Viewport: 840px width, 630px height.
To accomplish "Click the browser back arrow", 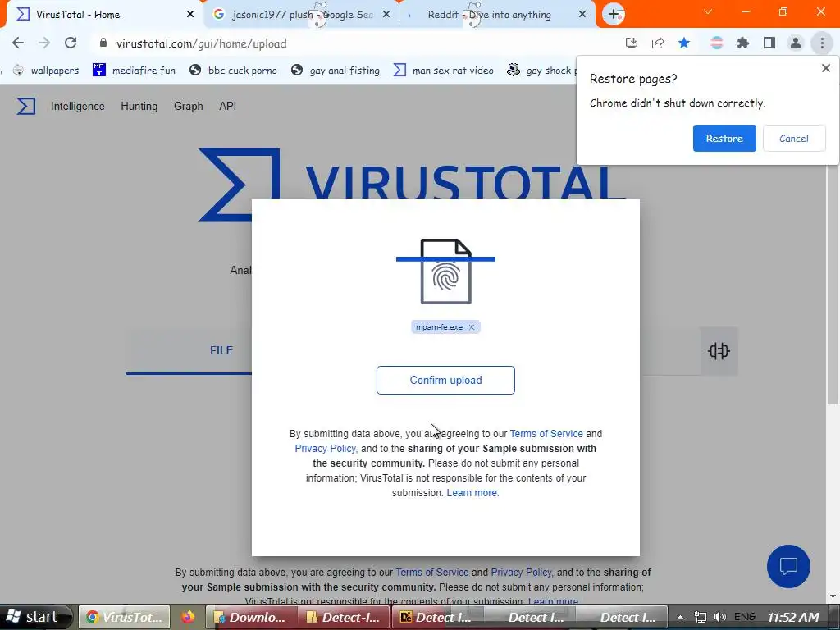I will (x=18, y=43).
